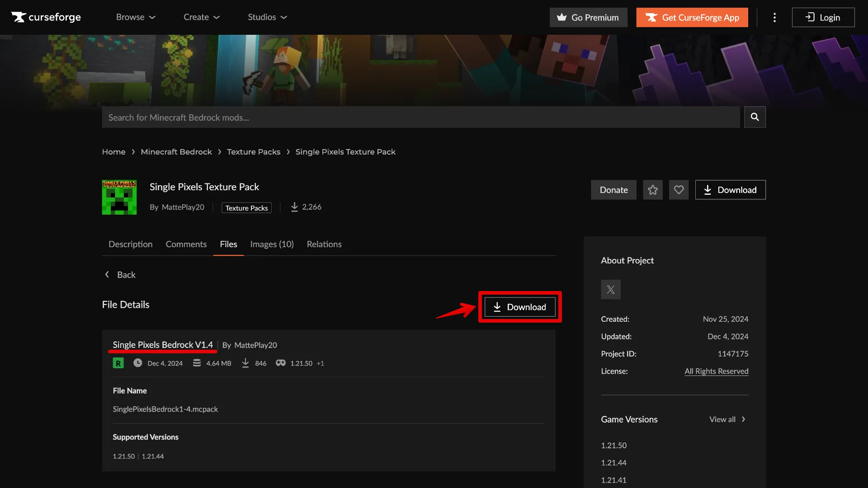Click the Created date Nov 25, 2024
Viewport: 868px width, 488px height.
(x=726, y=319)
